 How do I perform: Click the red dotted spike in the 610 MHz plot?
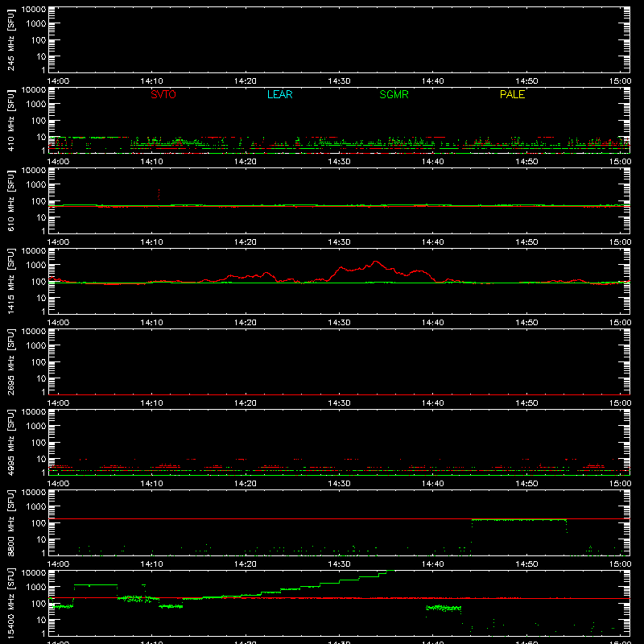[159, 194]
